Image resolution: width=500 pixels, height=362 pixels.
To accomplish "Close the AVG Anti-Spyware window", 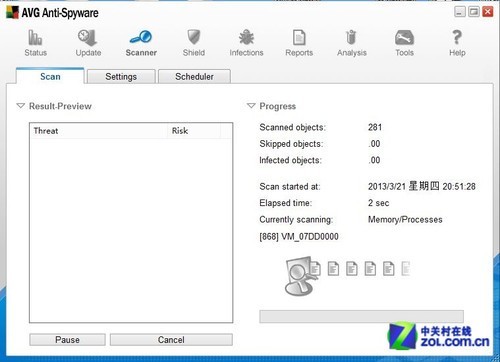I will pos(488,12).
